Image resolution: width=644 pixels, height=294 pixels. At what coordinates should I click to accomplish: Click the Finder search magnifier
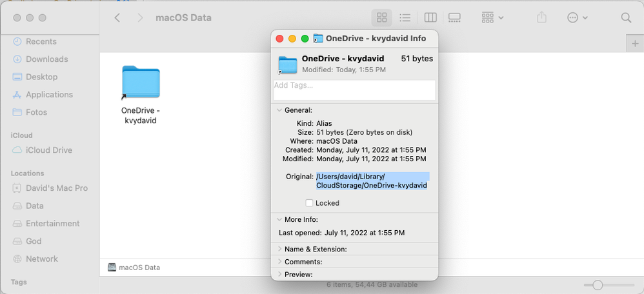click(x=626, y=17)
